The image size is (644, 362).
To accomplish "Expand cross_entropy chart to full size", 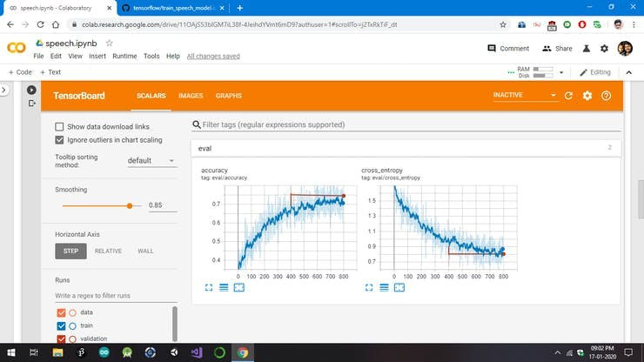I will click(x=369, y=288).
